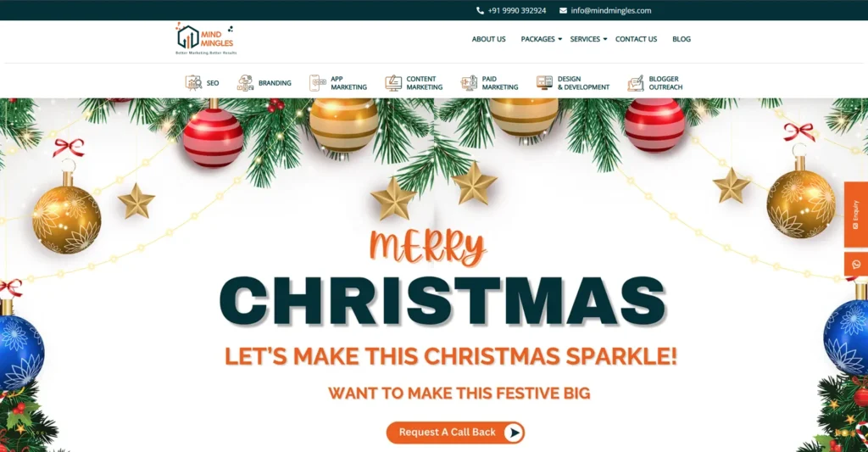Click the phone icon in top bar
Image resolution: width=868 pixels, height=452 pixels.
tap(480, 10)
